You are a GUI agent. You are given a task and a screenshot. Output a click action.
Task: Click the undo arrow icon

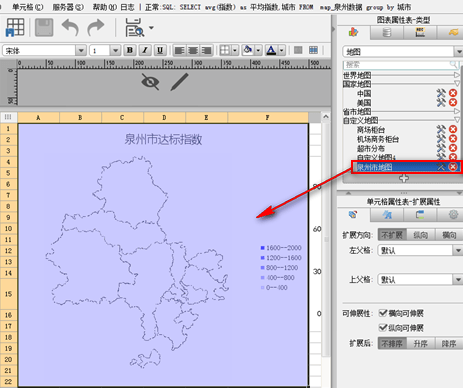click(70, 28)
